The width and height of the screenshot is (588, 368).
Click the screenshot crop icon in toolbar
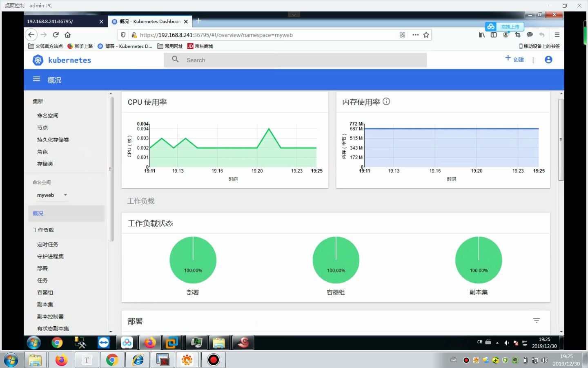pyautogui.click(x=518, y=35)
